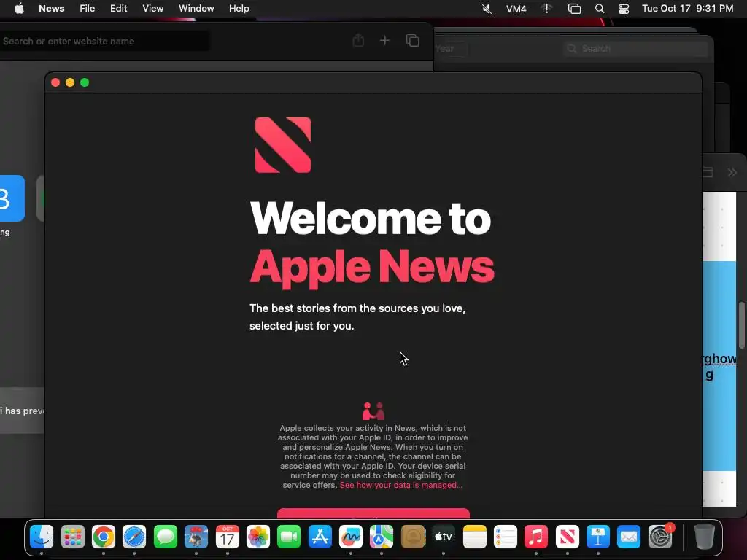Open Mail from the dock
The image size is (747, 560).
pos(629,537)
